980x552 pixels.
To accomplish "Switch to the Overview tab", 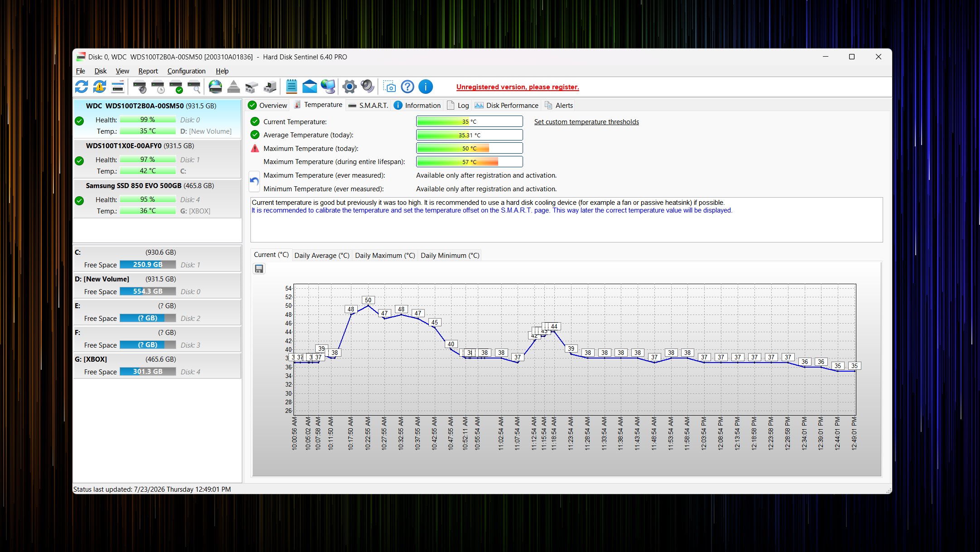I will point(268,105).
